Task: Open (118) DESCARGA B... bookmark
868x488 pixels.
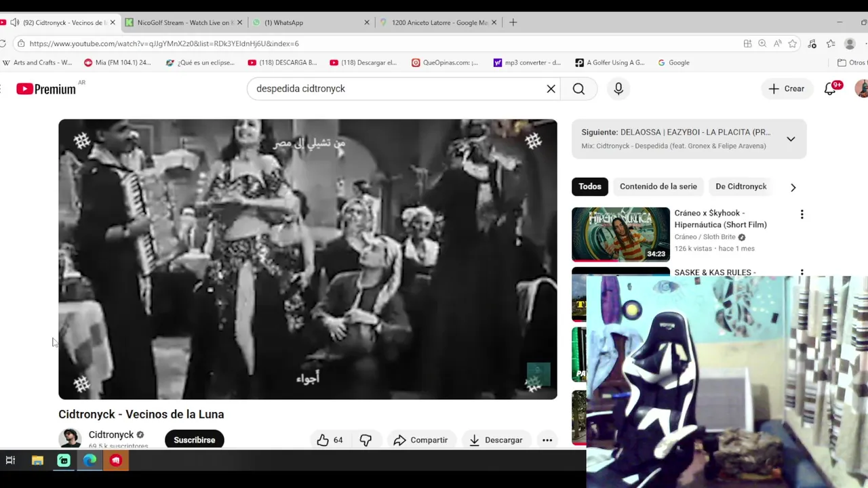Action: point(282,62)
